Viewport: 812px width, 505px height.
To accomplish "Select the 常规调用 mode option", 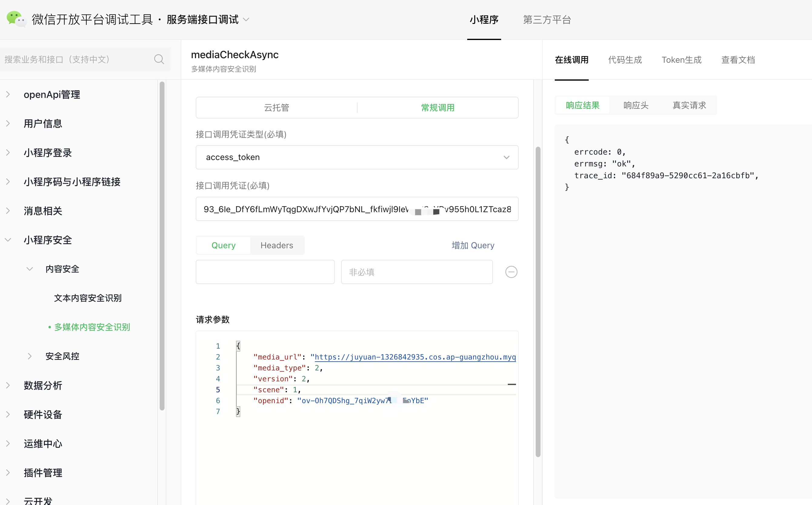I will tap(438, 108).
